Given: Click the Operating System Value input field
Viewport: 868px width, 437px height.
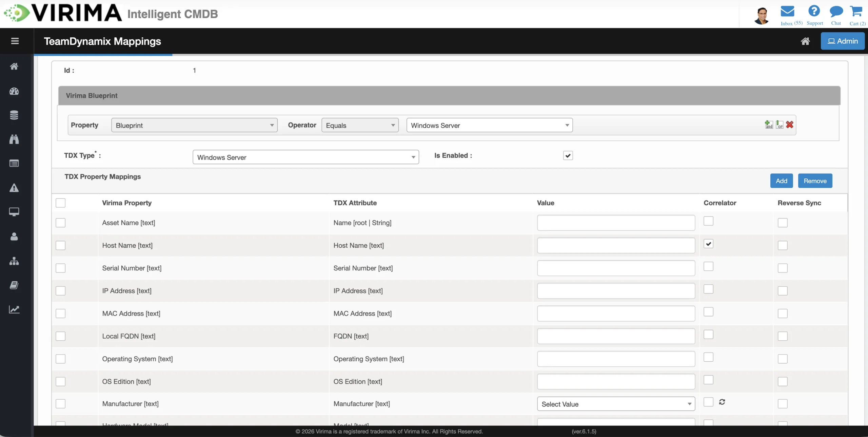Looking at the screenshot, I should 616,359.
